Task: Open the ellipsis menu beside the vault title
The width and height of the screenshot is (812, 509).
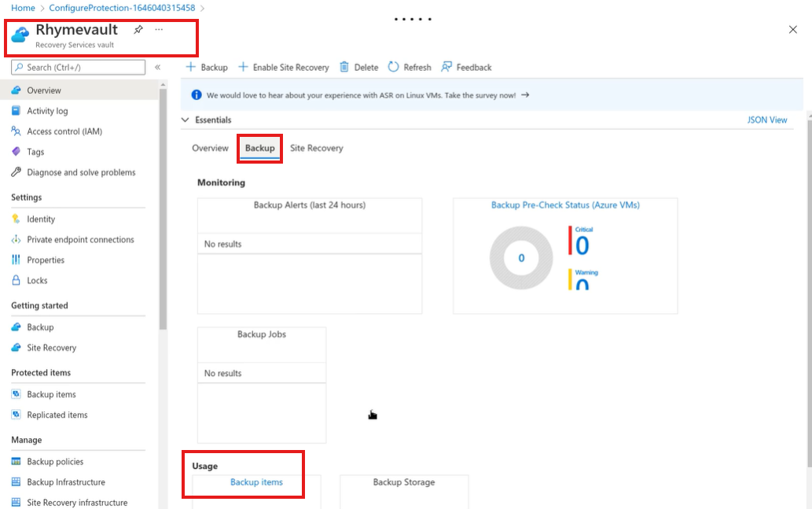Action: [x=159, y=30]
